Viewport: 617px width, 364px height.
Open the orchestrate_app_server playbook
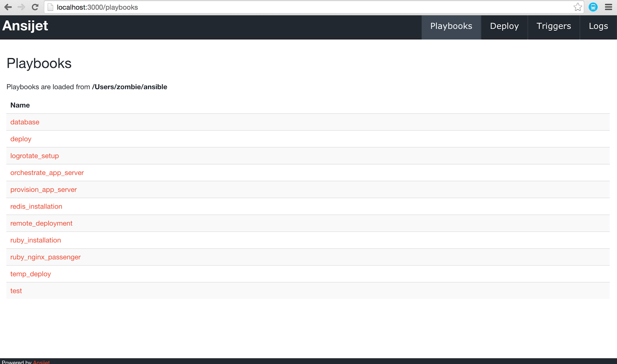point(47,173)
